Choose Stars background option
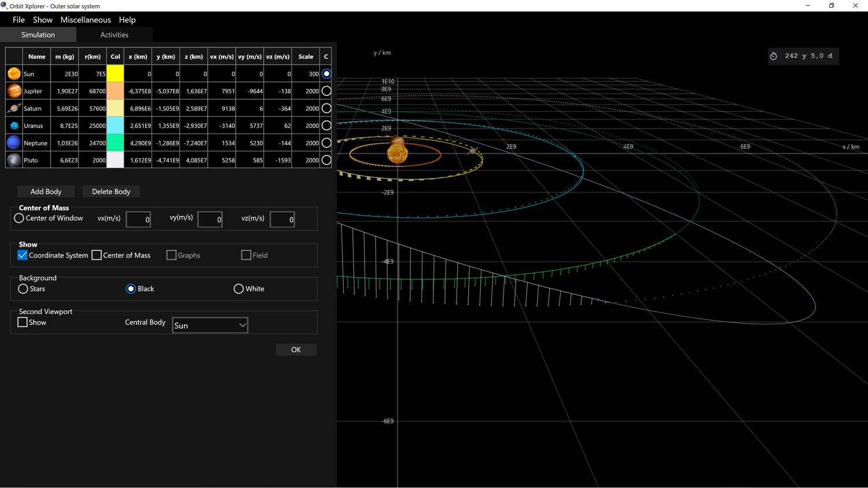 pos(23,289)
